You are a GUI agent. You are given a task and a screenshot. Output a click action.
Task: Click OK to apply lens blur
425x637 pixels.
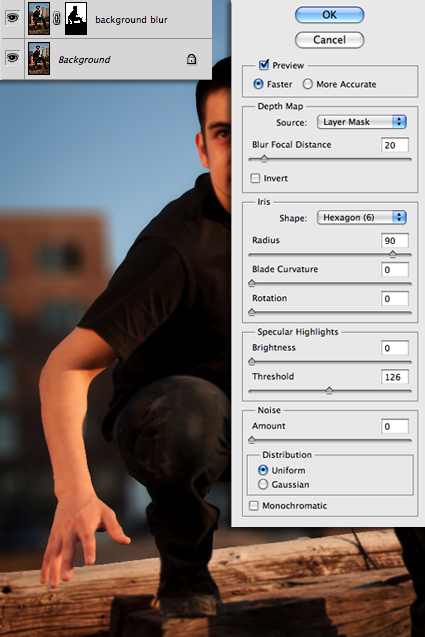329,15
